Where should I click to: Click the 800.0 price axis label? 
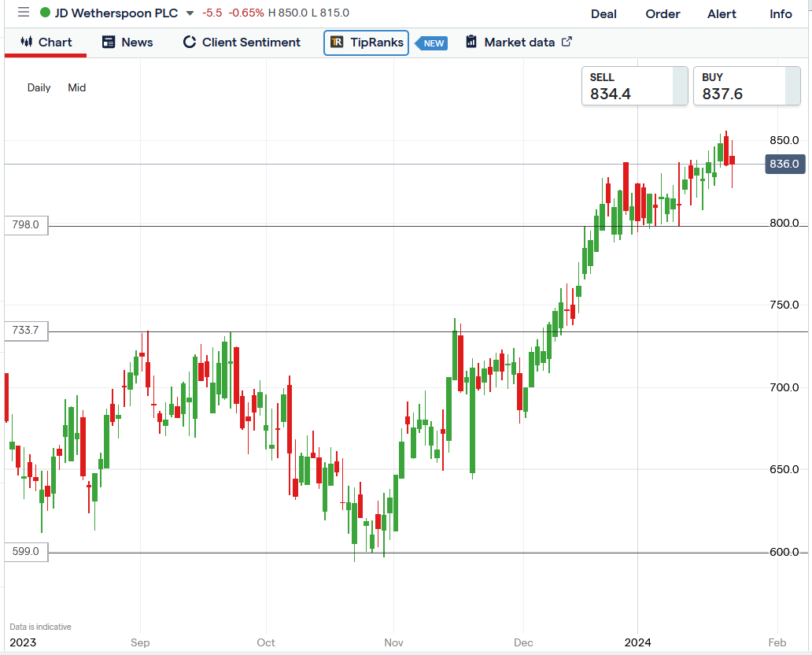click(784, 223)
